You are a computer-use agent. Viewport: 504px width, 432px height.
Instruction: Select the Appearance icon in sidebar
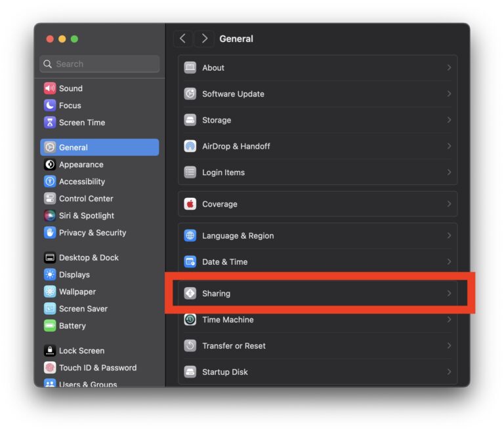pos(50,165)
